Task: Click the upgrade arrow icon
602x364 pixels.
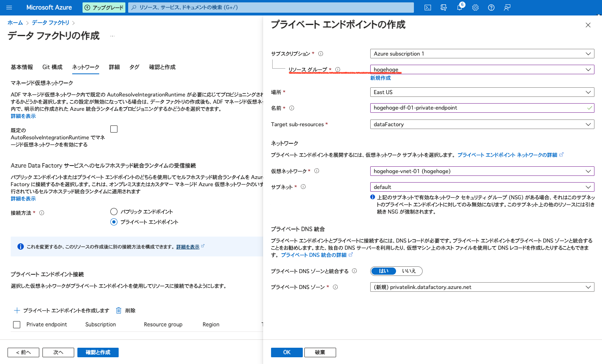Action: click(x=87, y=8)
